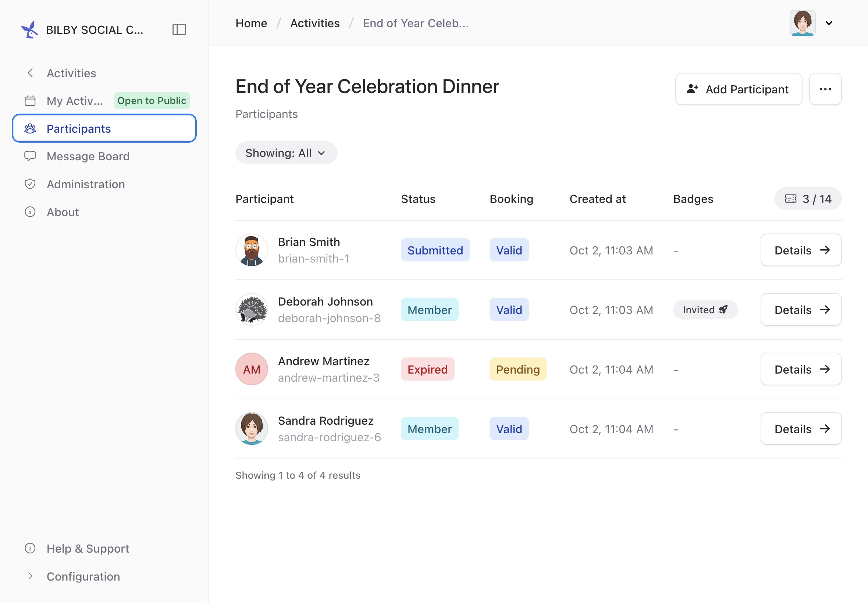This screenshot has width=868, height=603.
Task: Collapse the sidebar panel toggle icon
Action: [x=179, y=29]
